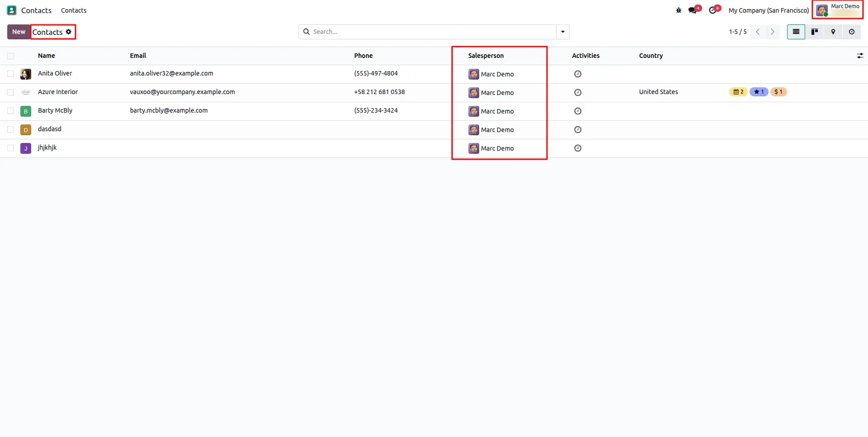
Task: Click activity clock for Anita Oliver
Action: [578, 74]
